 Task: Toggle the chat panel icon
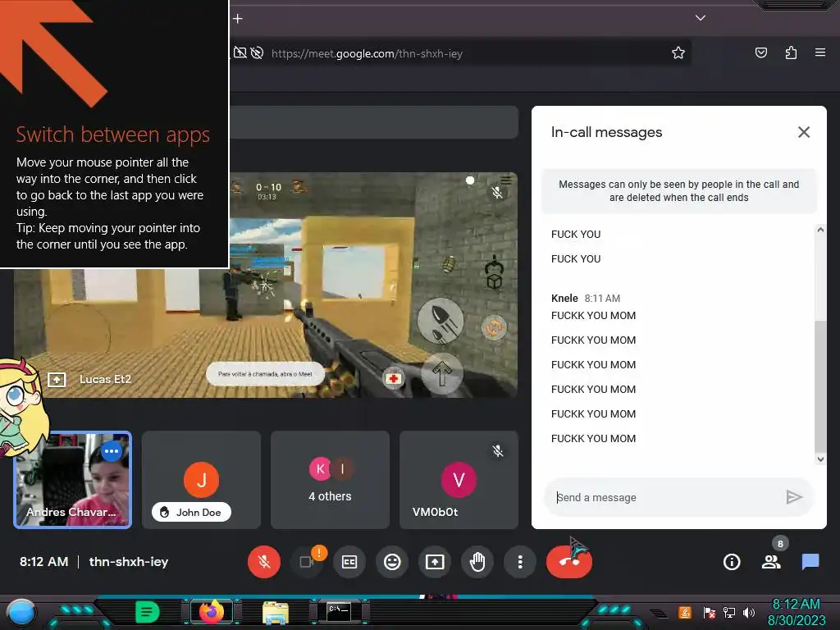coord(810,561)
